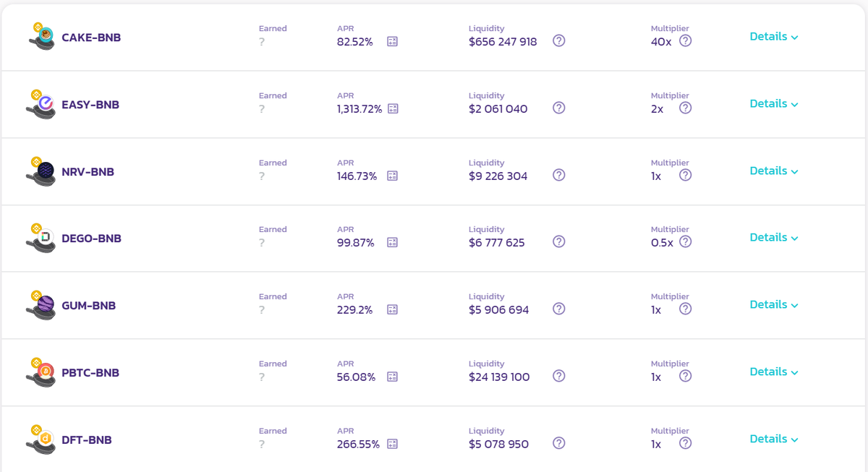The width and height of the screenshot is (868, 472).
Task: Open APR calculator for DFT-BNB
Action: click(x=392, y=444)
